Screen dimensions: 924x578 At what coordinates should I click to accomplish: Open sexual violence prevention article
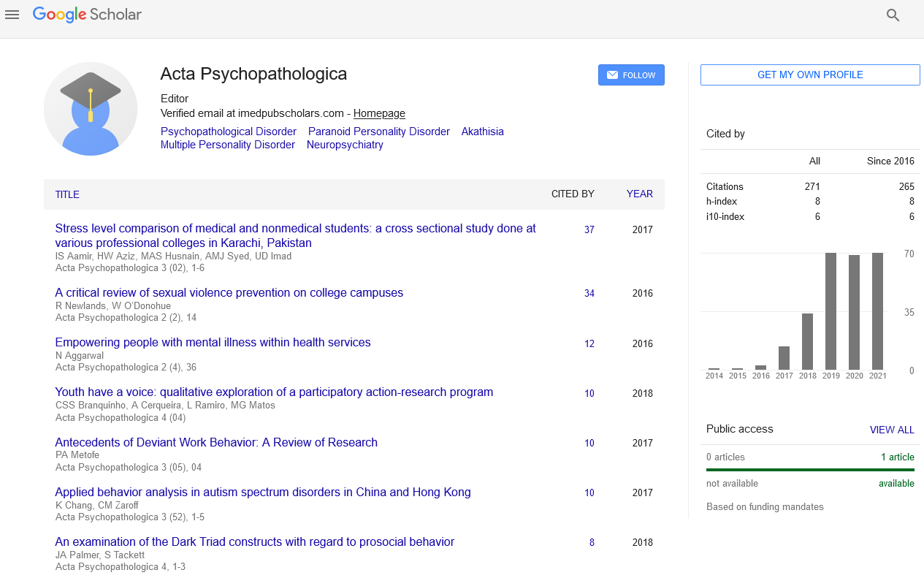(x=229, y=293)
